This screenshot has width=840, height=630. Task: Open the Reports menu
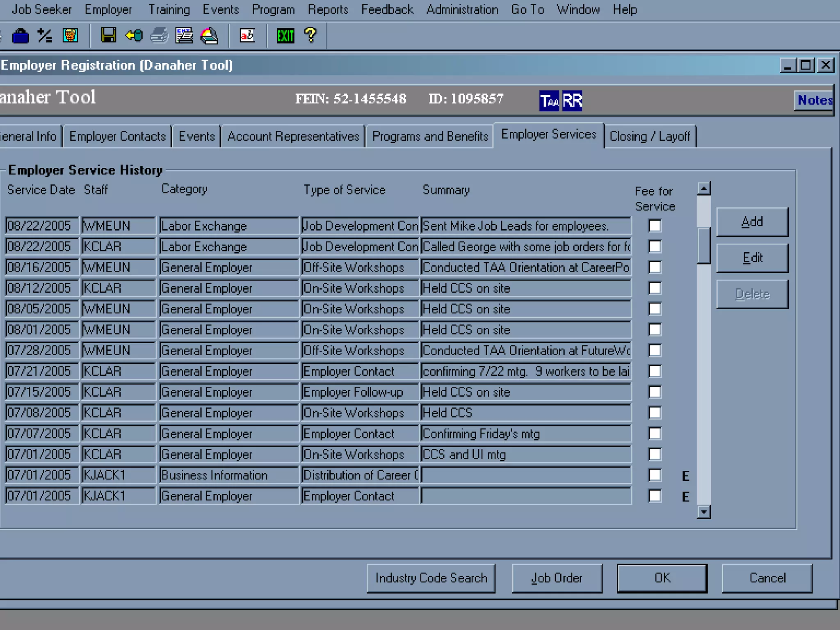point(328,9)
